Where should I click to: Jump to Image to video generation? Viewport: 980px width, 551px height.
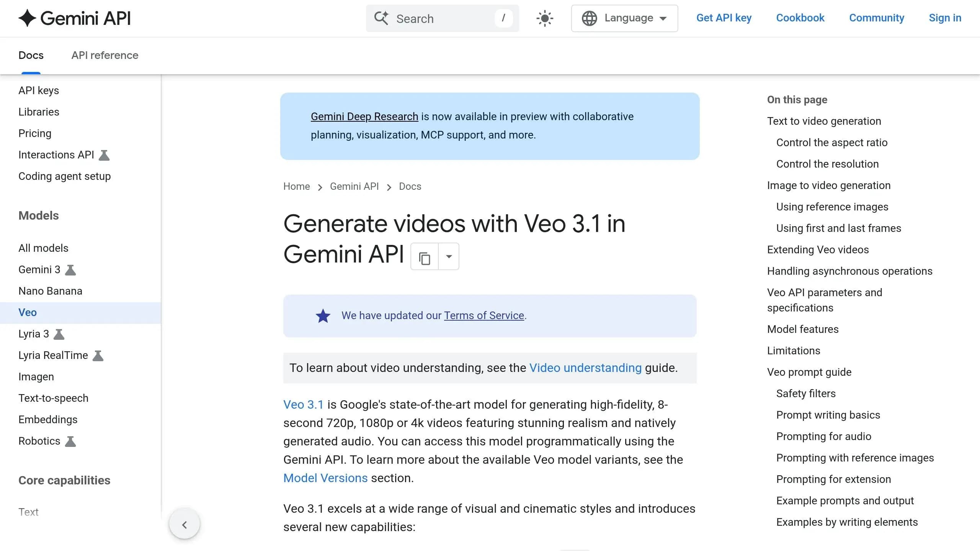point(829,186)
